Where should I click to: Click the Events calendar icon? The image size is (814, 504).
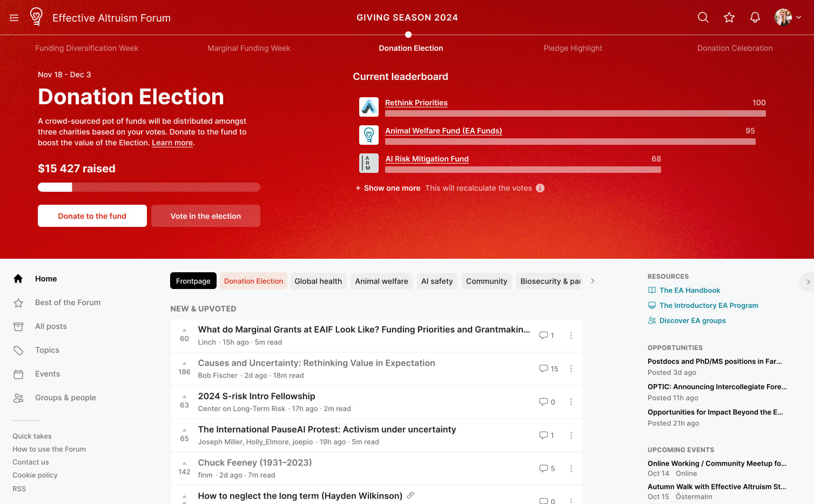tap(18, 374)
